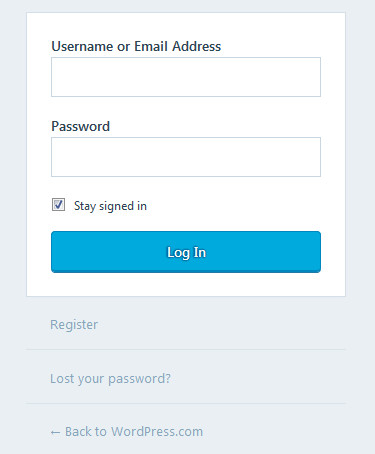Image resolution: width=375 pixels, height=454 pixels.
Task: Open the Register link
Action: [x=74, y=325]
